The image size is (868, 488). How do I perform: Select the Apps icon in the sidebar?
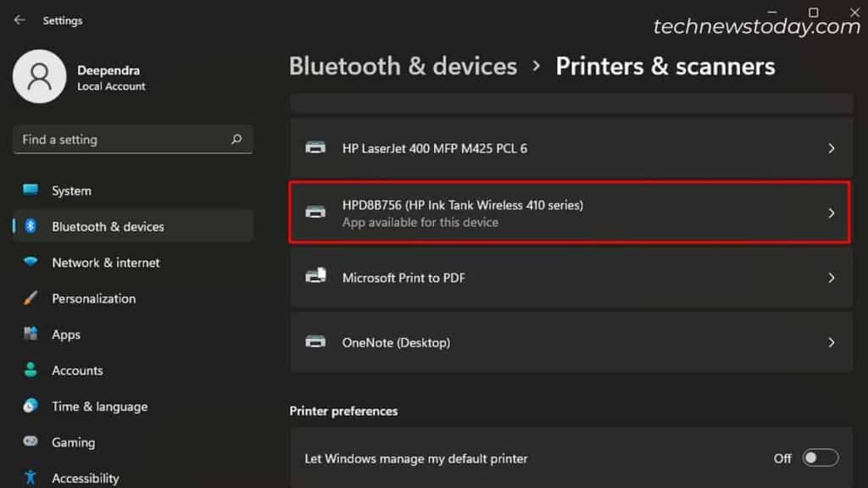[30, 335]
